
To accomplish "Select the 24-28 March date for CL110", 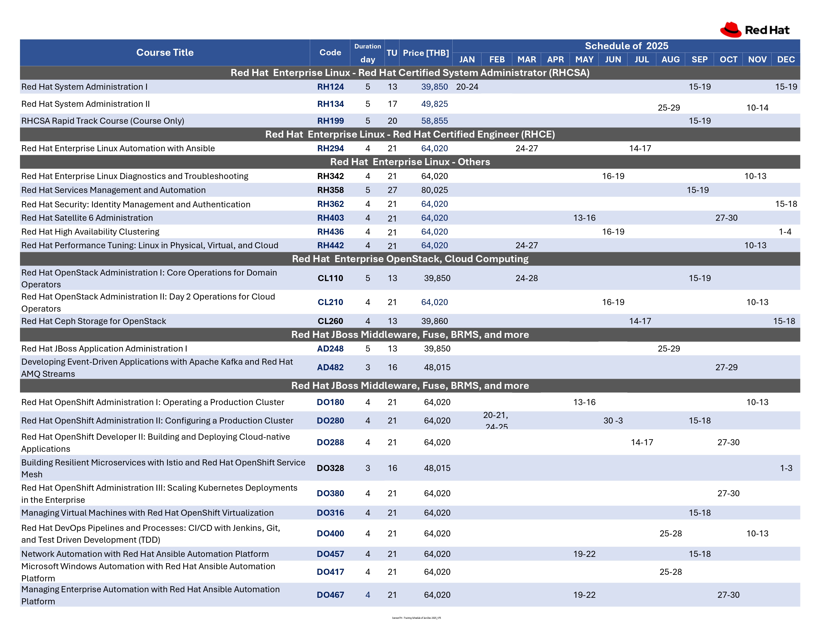I will click(x=527, y=278).
